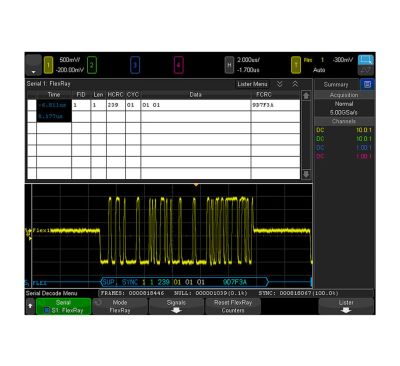Expand the lister with double-up chevron

click(295, 84)
